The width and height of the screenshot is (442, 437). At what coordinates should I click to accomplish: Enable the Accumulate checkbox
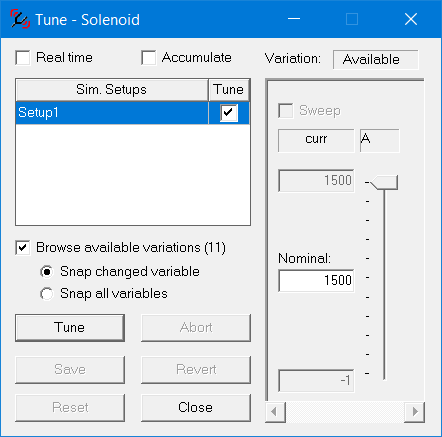point(148,58)
